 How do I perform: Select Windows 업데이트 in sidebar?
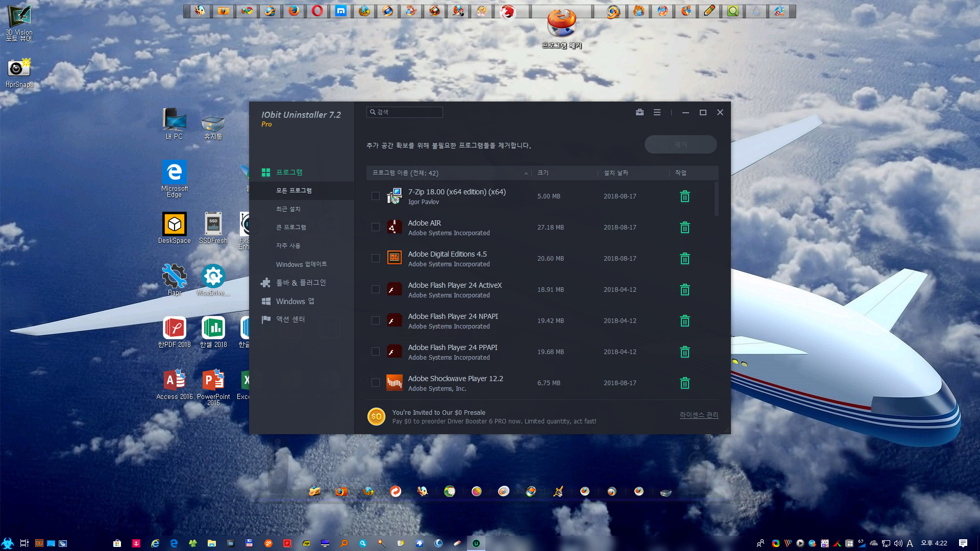point(302,264)
